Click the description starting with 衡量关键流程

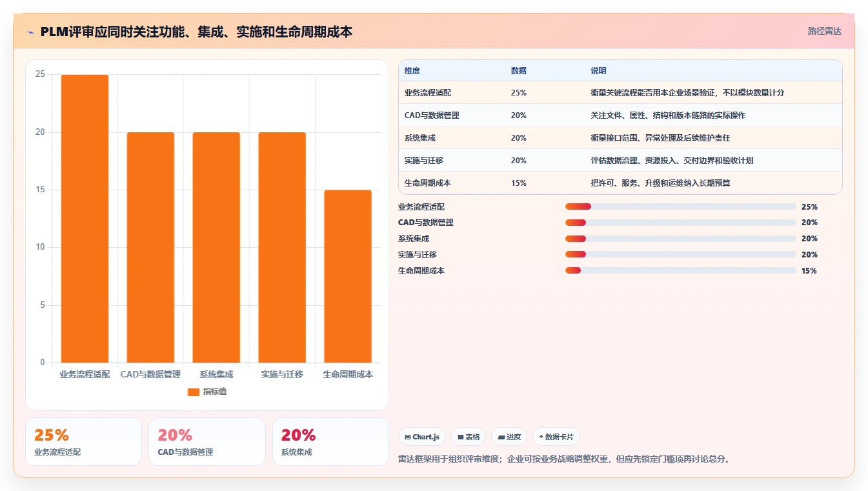pos(687,93)
